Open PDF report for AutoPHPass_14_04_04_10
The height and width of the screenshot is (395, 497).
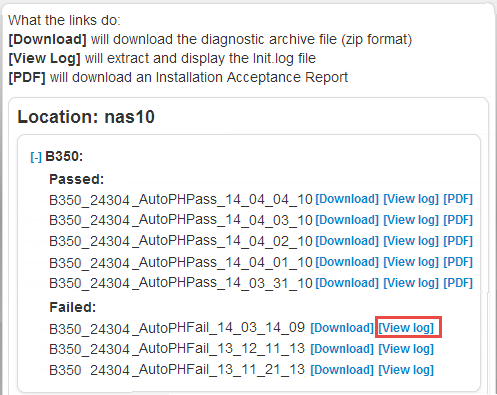click(458, 199)
